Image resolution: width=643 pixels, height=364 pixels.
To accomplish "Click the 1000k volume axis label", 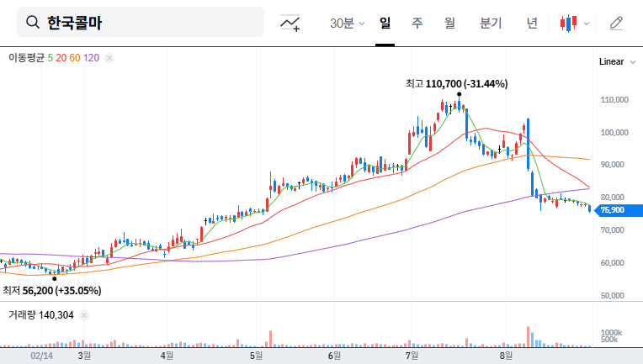I will [611, 332].
